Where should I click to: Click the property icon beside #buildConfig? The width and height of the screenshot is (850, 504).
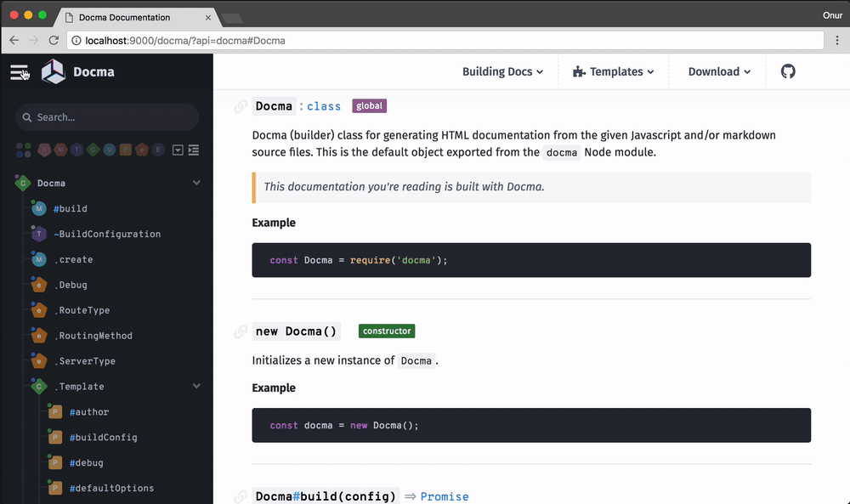(54, 438)
